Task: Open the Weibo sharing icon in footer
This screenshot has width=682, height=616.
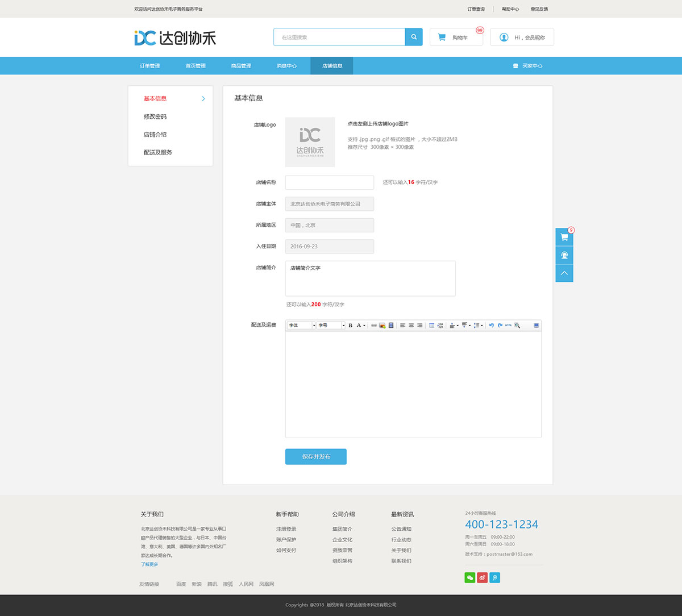Action: [x=482, y=577]
